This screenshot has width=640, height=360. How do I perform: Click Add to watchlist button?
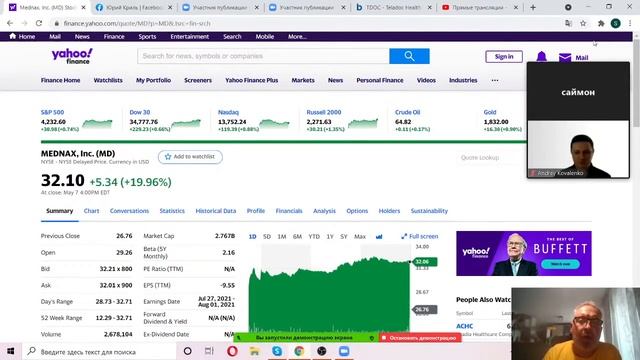pos(190,157)
